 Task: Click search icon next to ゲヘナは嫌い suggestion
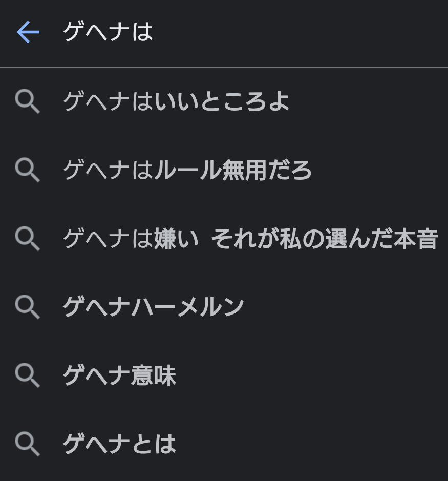[x=27, y=238]
